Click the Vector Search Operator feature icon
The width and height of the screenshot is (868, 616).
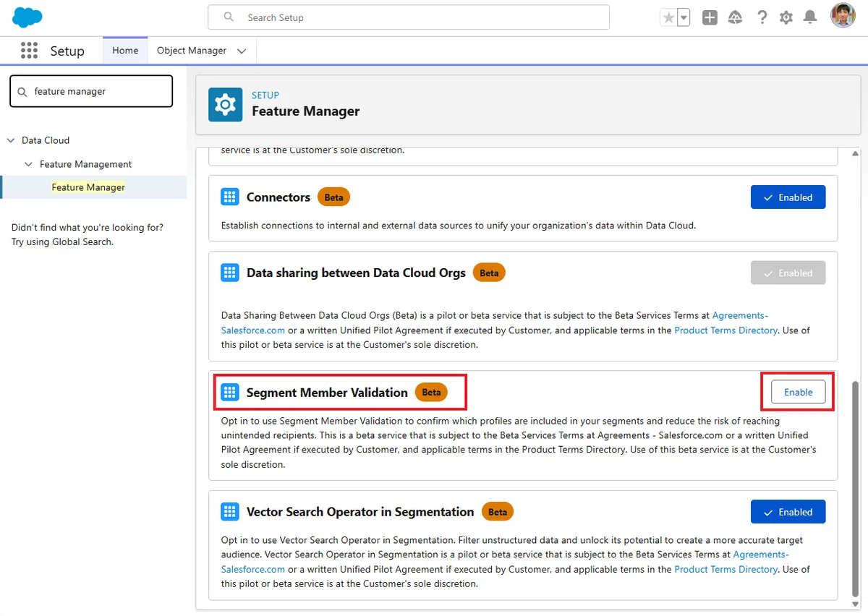pos(229,512)
